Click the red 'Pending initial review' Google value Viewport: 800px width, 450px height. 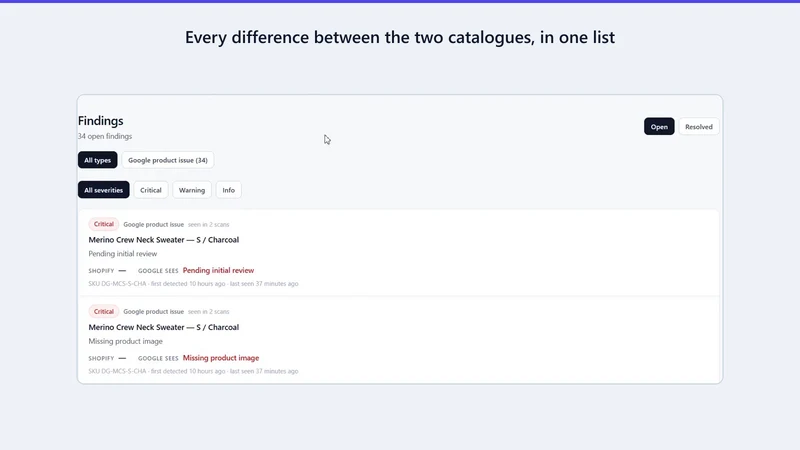coord(218,270)
